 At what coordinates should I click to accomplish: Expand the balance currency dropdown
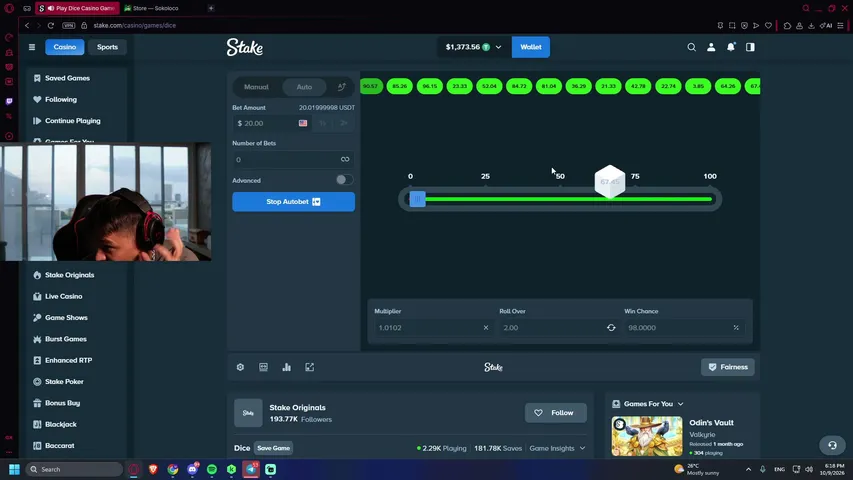498,47
